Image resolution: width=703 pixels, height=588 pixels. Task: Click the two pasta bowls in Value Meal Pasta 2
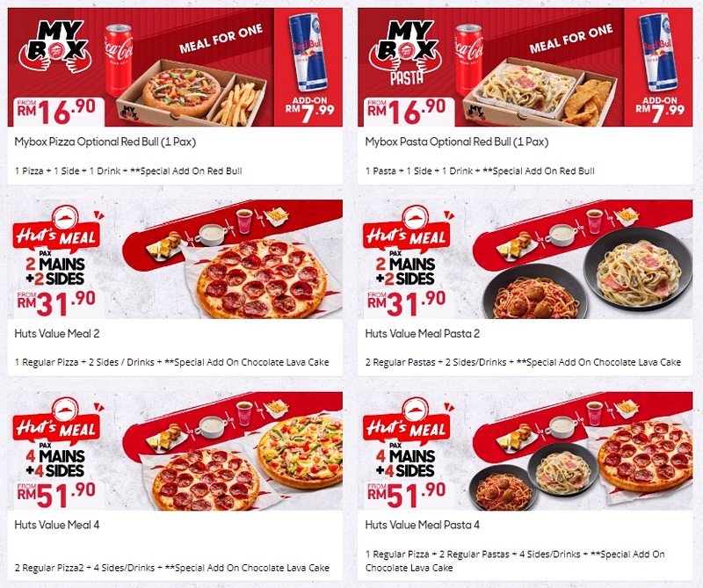[x=587, y=274]
